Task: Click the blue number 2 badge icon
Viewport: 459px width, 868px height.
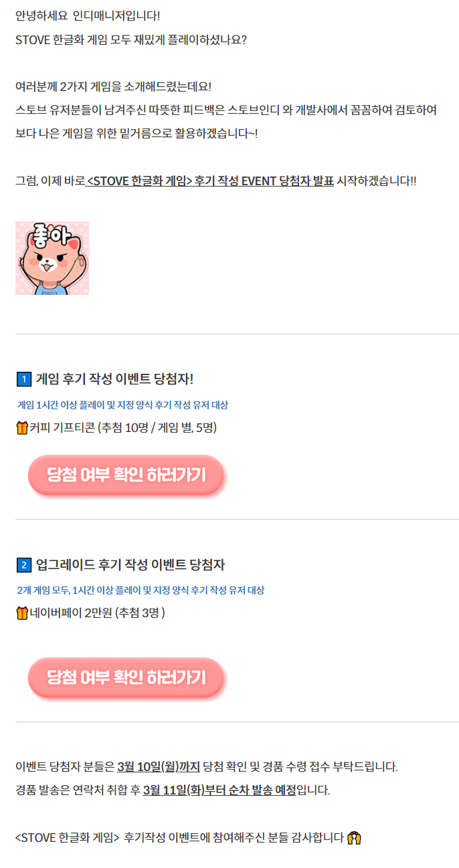Action: pyautogui.click(x=23, y=565)
